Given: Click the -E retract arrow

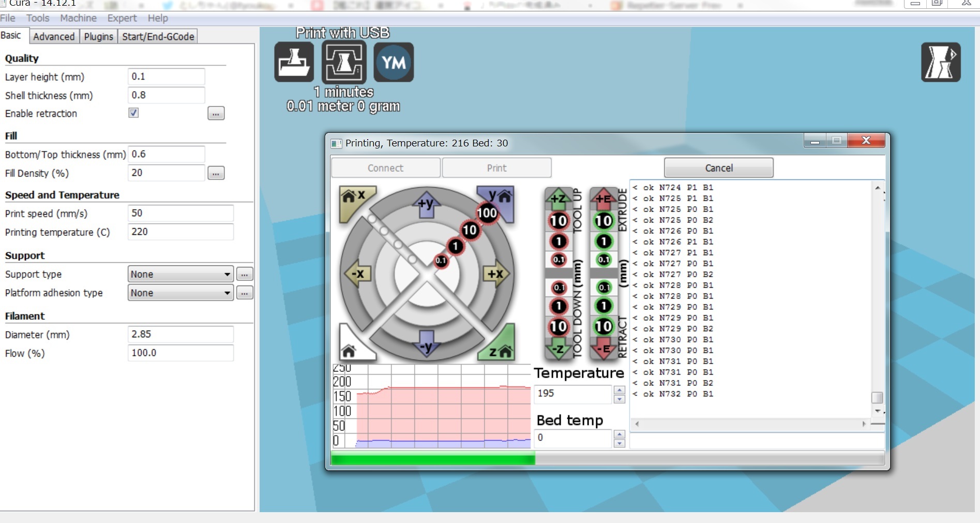Looking at the screenshot, I should (x=604, y=349).
